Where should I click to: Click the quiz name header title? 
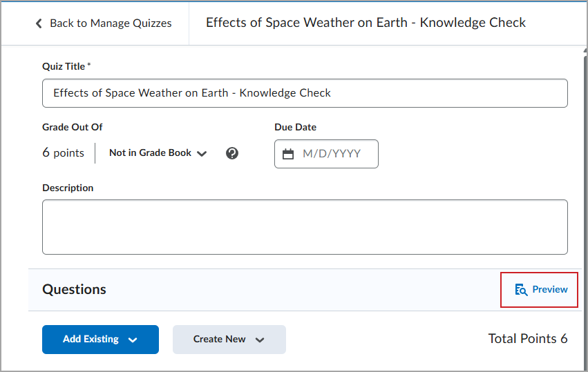[x=366, y=23]
